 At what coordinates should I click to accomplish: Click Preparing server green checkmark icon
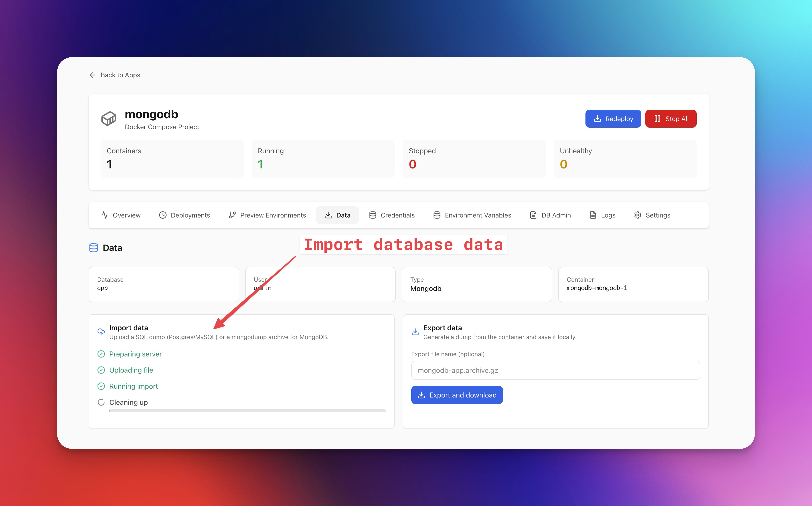point(101,354)
